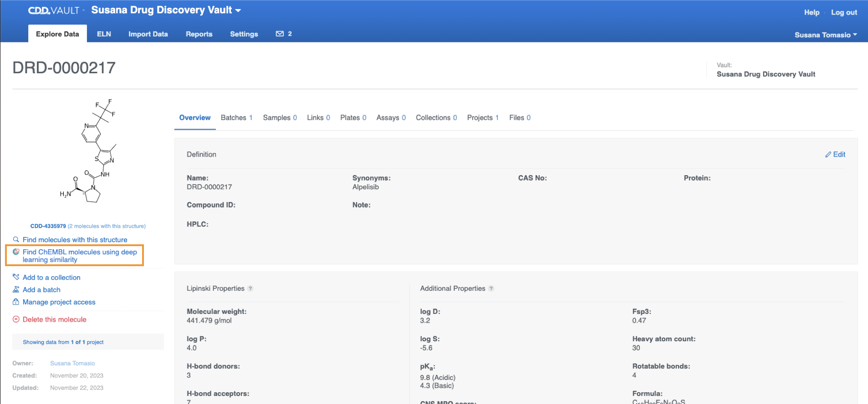Switch to the Assays tab

point(391,117)
